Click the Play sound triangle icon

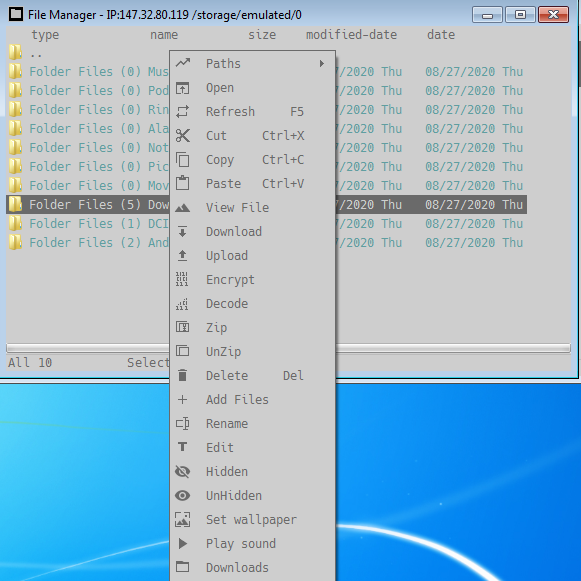(183, 544)
